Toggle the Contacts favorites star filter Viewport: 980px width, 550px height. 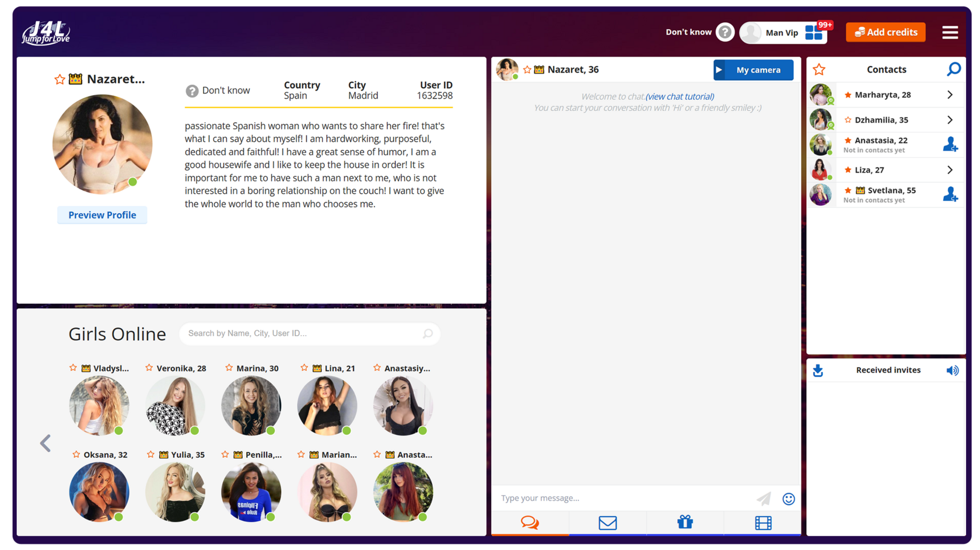819,69
